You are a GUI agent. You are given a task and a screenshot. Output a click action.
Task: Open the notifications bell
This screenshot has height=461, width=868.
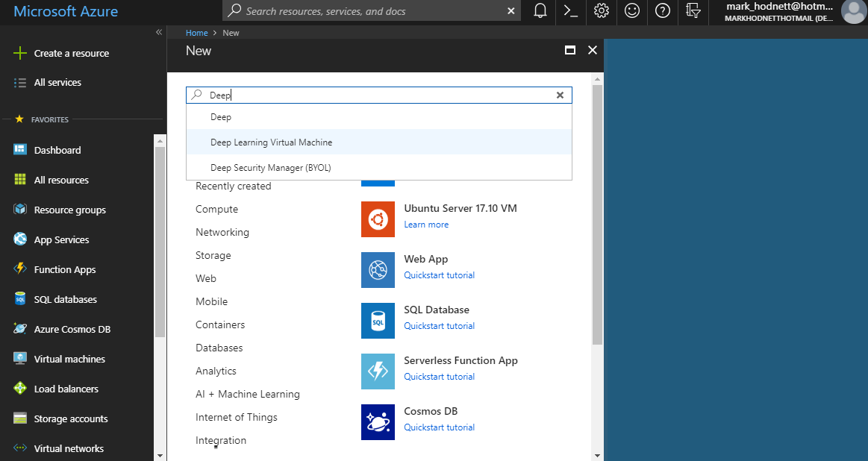[539, 11]
